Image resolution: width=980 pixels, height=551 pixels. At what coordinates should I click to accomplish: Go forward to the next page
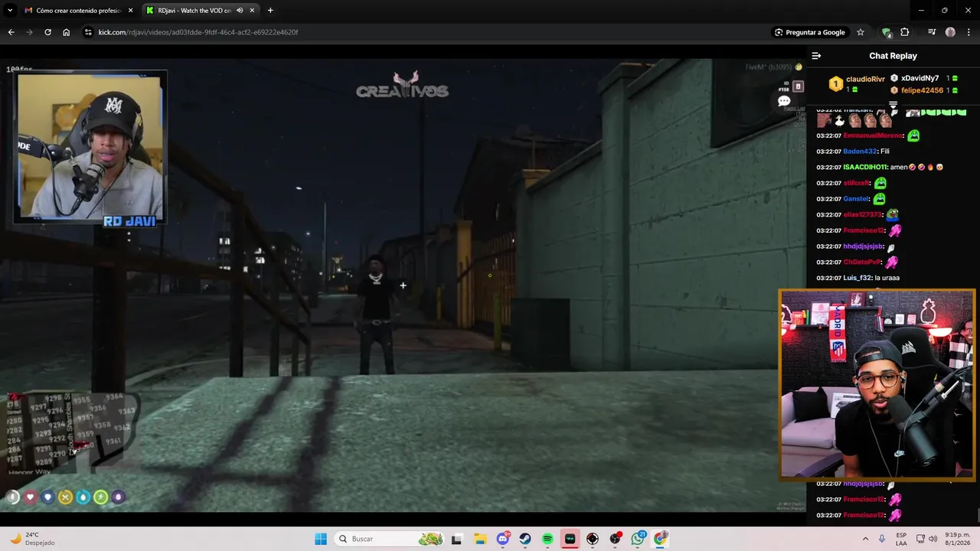click(29, 32)
